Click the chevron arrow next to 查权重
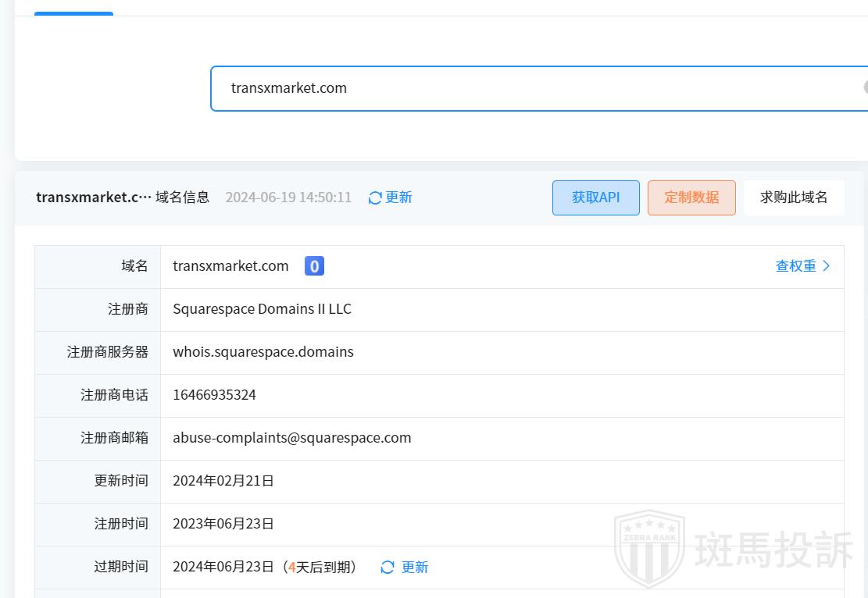868x598 pixels. click(827, 266)
